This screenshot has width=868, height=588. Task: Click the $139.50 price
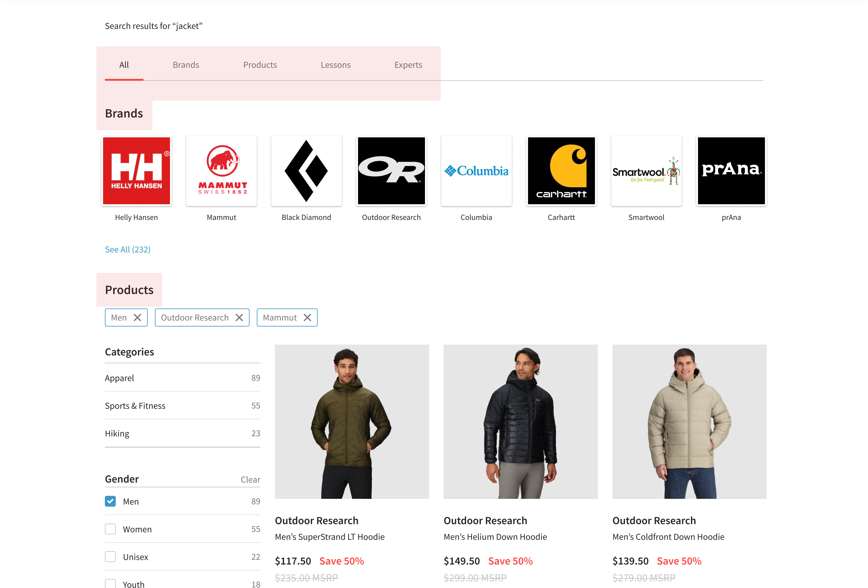click(631, 561)
